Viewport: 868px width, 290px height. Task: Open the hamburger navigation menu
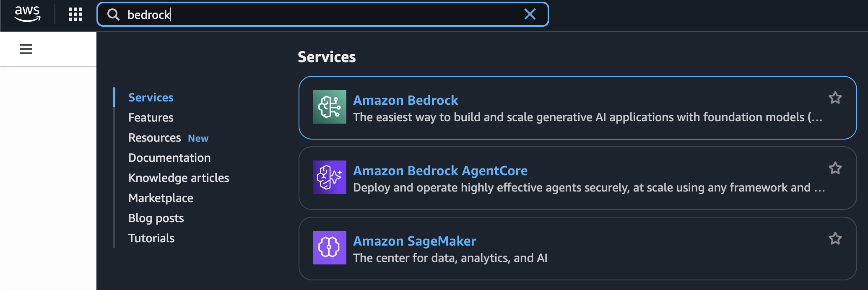26,49
